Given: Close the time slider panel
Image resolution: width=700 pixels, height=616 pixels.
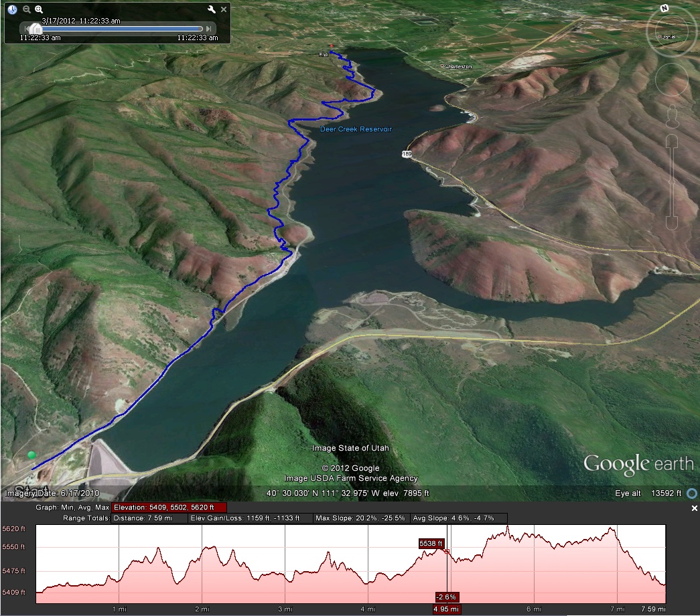Looking at the screenshot, I should 224,9.
